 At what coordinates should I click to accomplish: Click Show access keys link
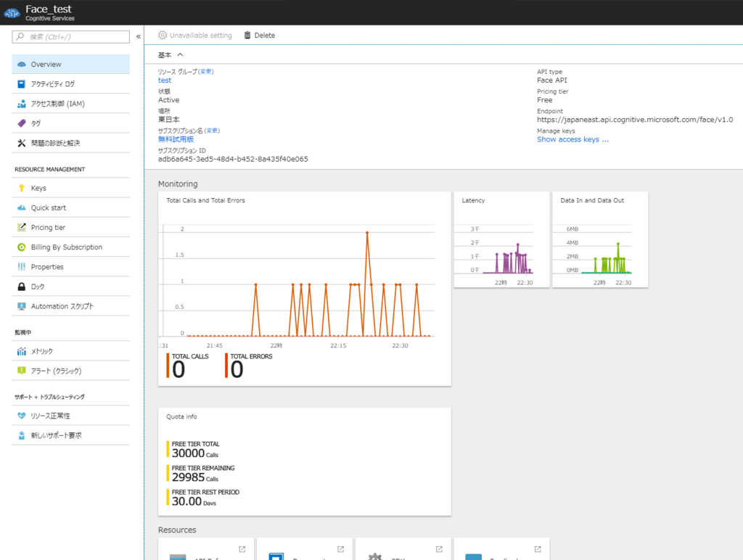click(x=572, y=139)
